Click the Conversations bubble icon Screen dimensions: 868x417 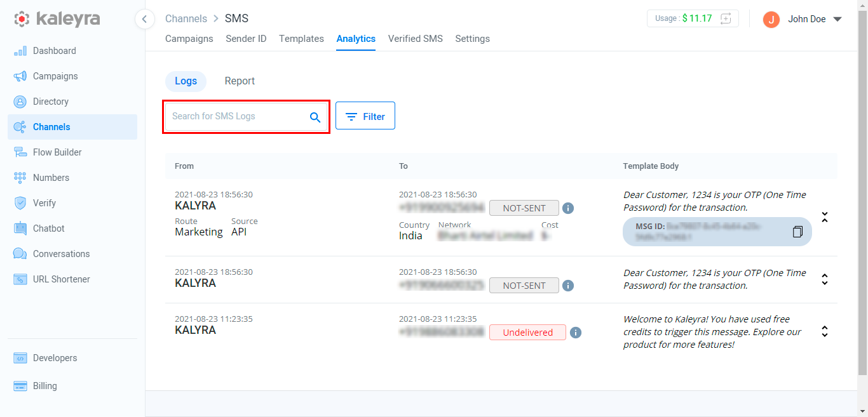[20, 254]
